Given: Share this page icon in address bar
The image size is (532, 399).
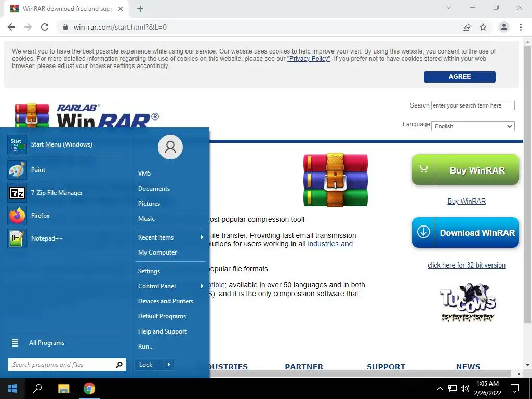Looking at the screenshot, I should tap(467, 27).
